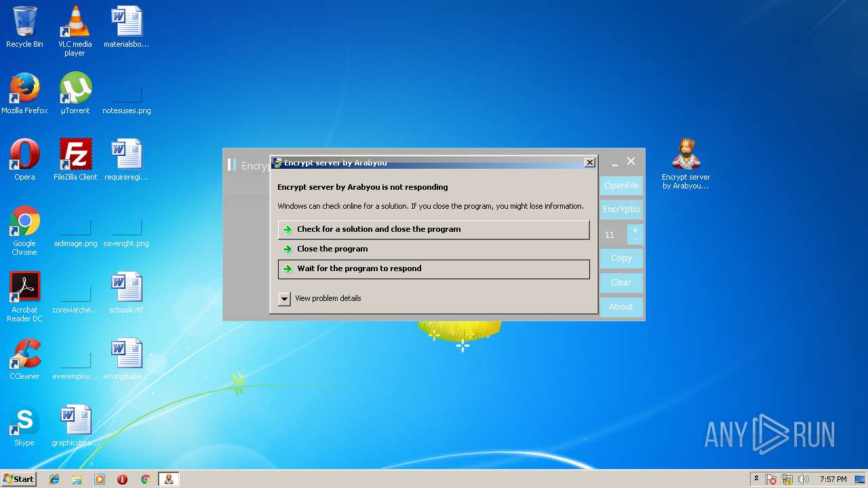This screenshot has height=488, width=868.
Task: Open the volume speaker tray icon
Action: (804, 479)
